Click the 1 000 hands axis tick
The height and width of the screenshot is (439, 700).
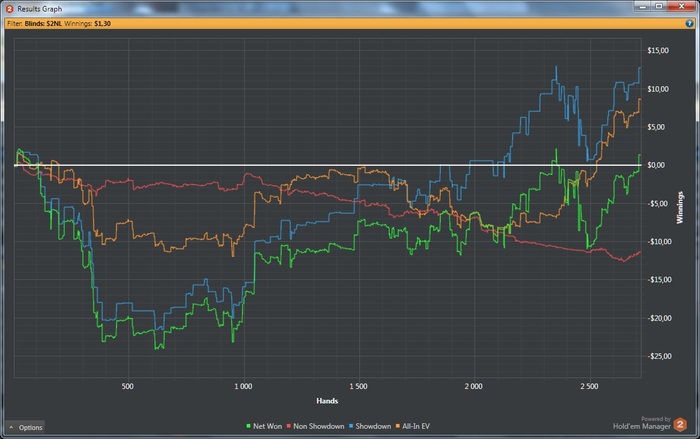point(243,386)
